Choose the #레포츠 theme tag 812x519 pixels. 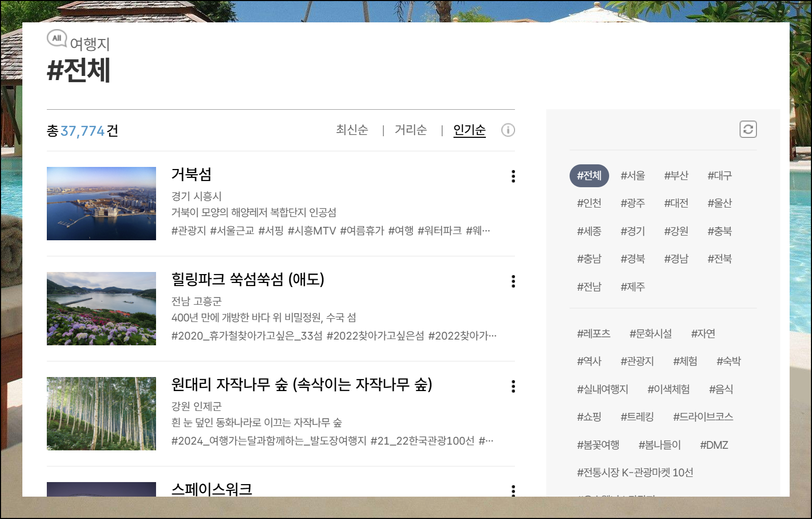tap(594, 334)
